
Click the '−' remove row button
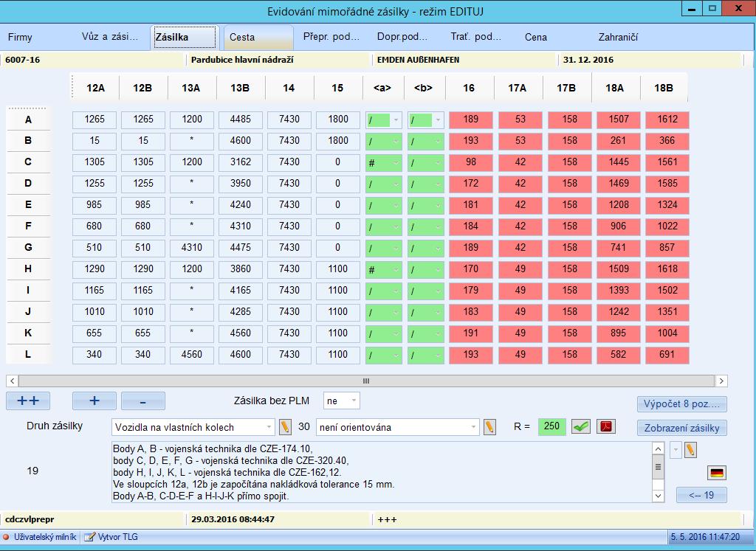point(143,401)
